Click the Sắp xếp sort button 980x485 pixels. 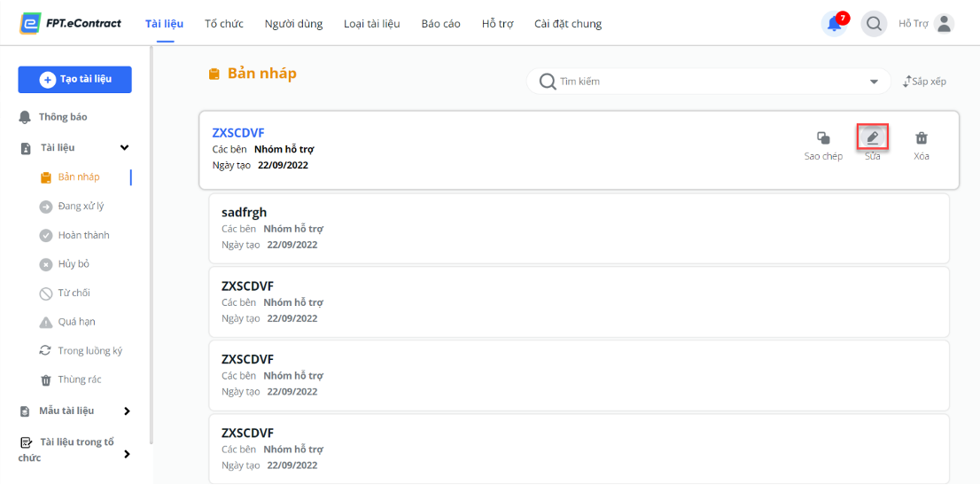click(x=924, y=82)
